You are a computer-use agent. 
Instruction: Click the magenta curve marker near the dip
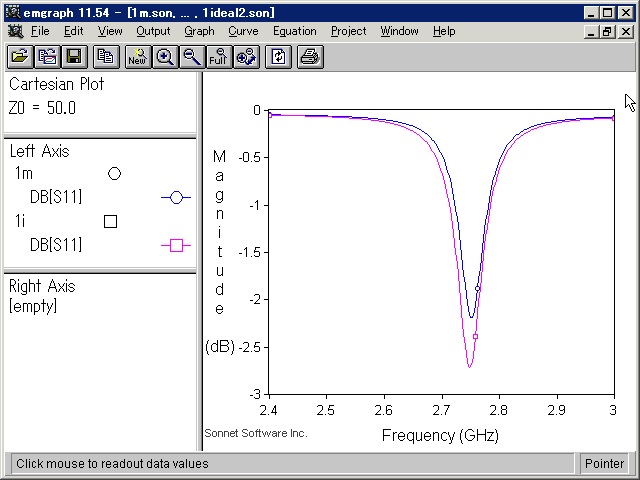(x=475, y=337)
